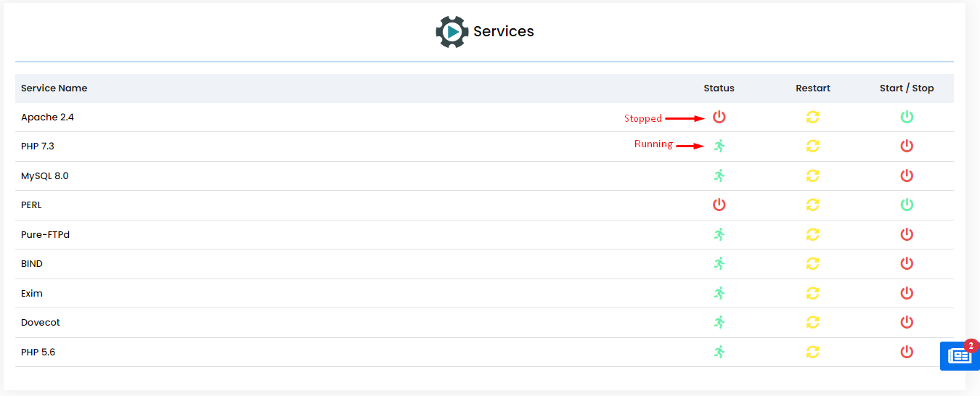
Task: Restart the Apache 2.4 service
Action: [x=812, y=117]
